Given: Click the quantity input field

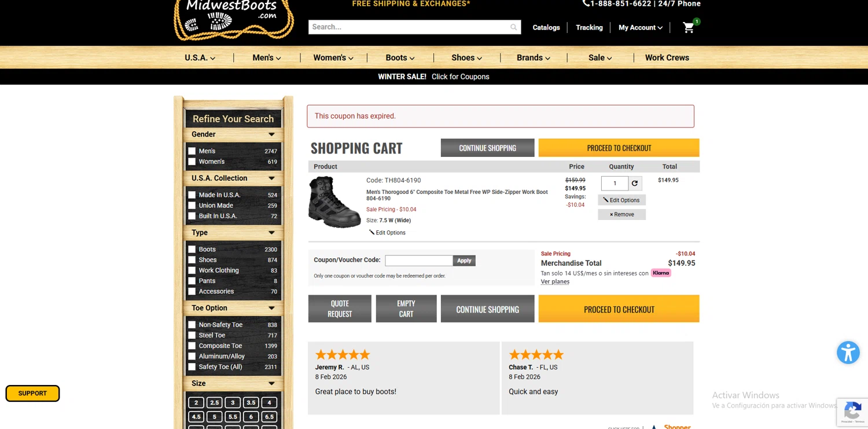Looking at the screenshot, I should pyautogui.click(x=615, y=184).
